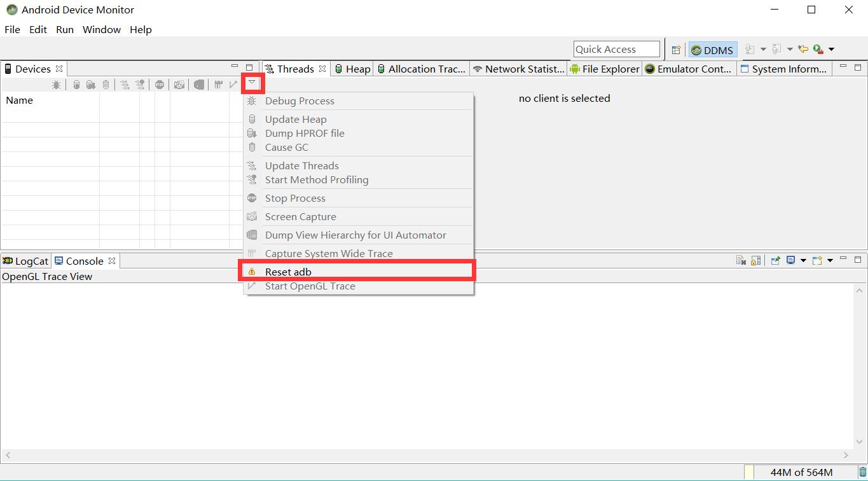The image size is (868, 481).
Task: Click the 44M of 564M heap status bar
Action: point(800,472)
